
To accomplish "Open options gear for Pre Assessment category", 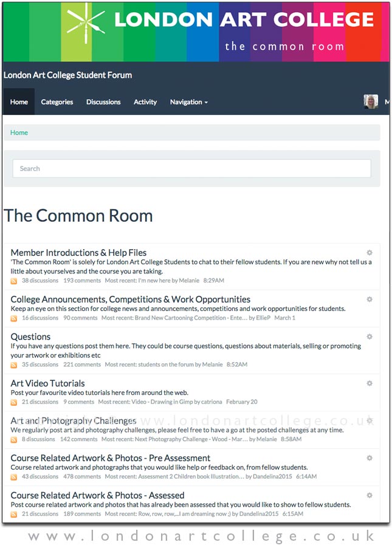I will coord(370,458).
